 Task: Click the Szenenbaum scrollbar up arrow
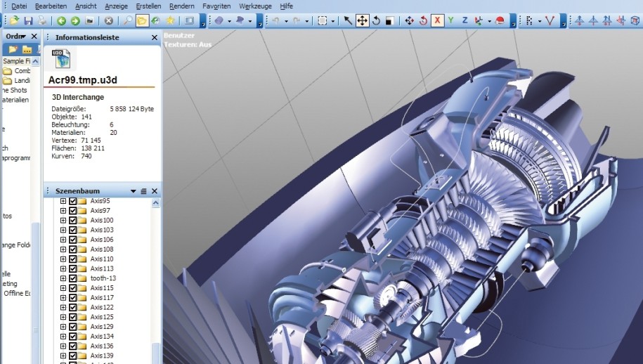[155, 203]
